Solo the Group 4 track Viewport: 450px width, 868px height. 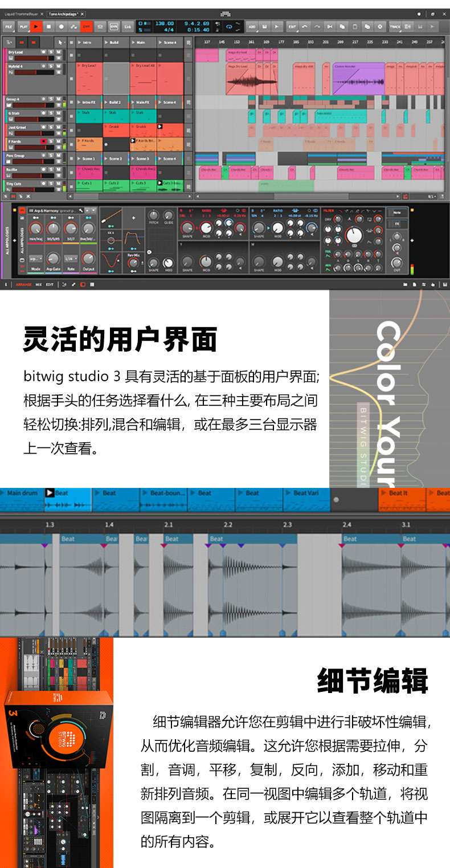click(51, 100)
